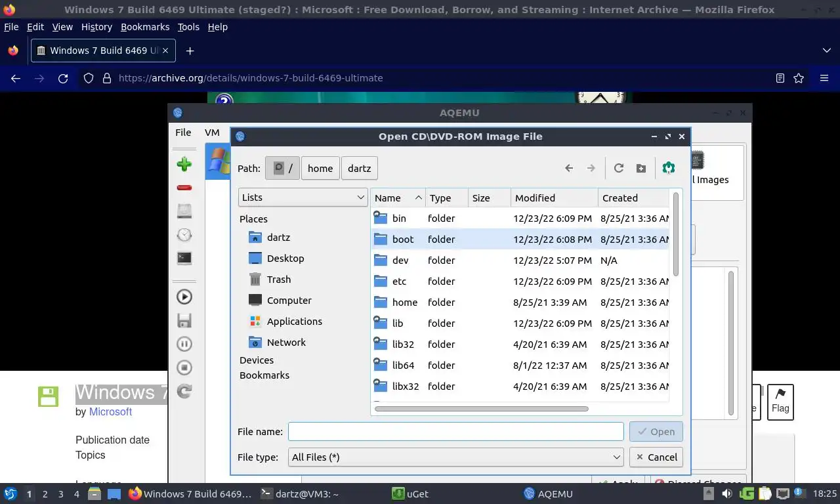Select dartz in Places sidebar
The image size is (840, 504).
coord(278,237)
